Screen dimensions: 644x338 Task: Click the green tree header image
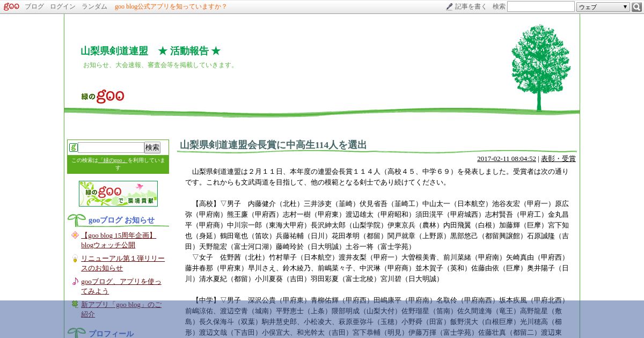click(540, 67)
